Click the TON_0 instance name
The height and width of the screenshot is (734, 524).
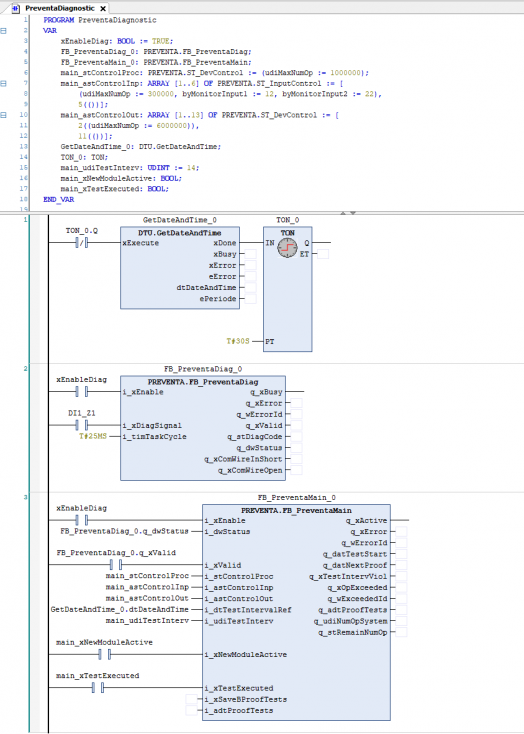(x=288, y=220)
